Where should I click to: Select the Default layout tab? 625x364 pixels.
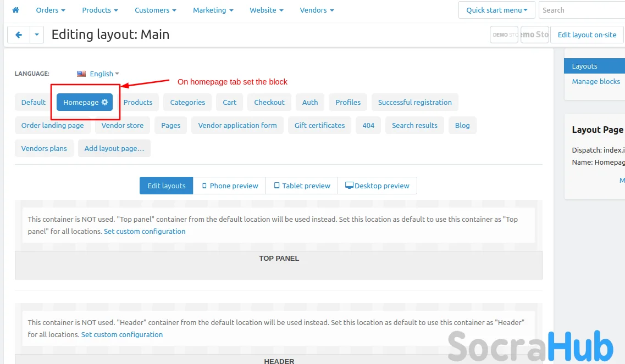[x=34, y=102]
